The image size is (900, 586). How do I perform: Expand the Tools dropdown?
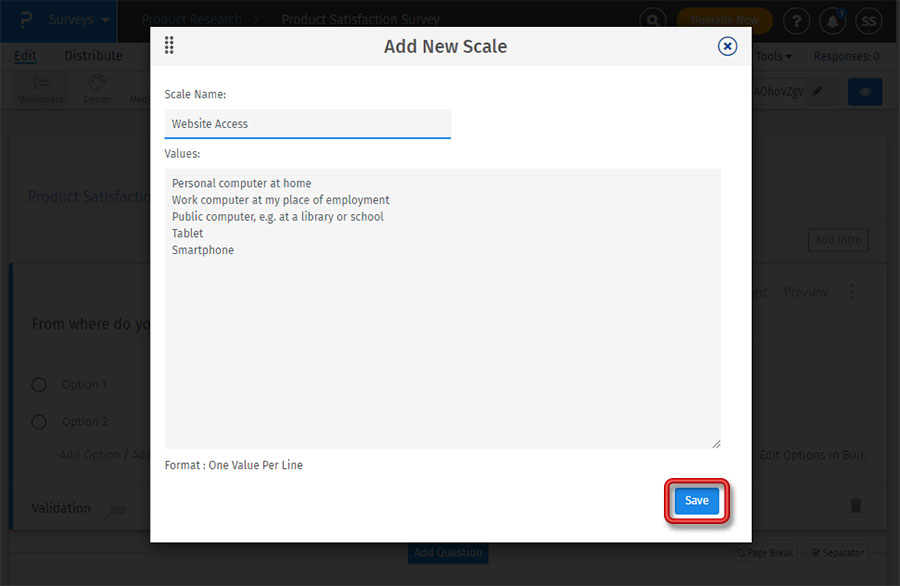coord(773,56)
